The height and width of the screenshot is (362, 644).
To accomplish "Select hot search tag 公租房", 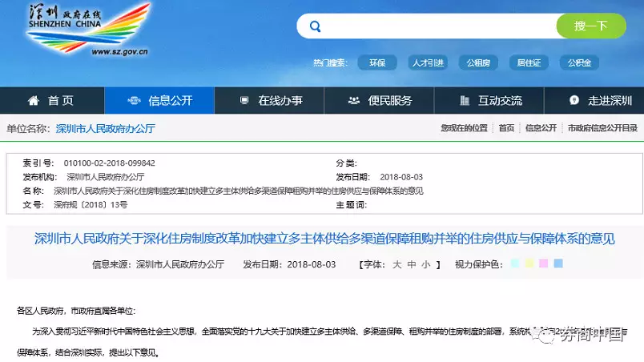I will pos(478,62).
